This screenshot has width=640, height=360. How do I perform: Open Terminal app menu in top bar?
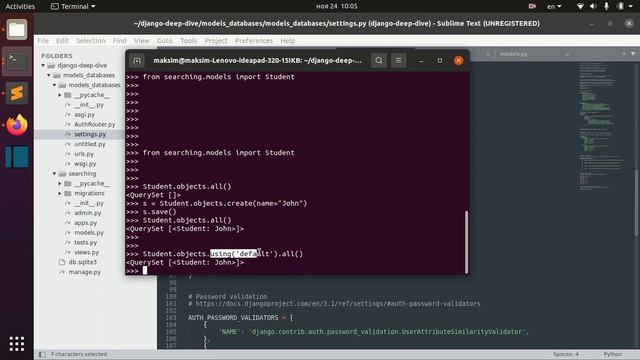pyautogui.click(x=73, y=6)
